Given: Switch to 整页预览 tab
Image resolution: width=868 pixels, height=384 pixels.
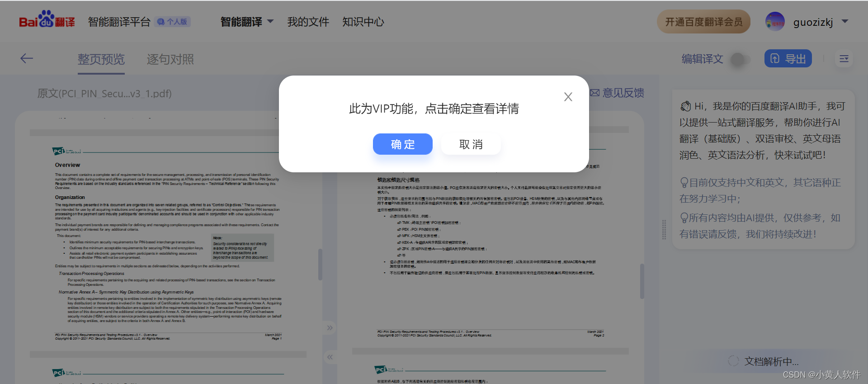Looking at the screenshot, I should click(x=101, y=59).
